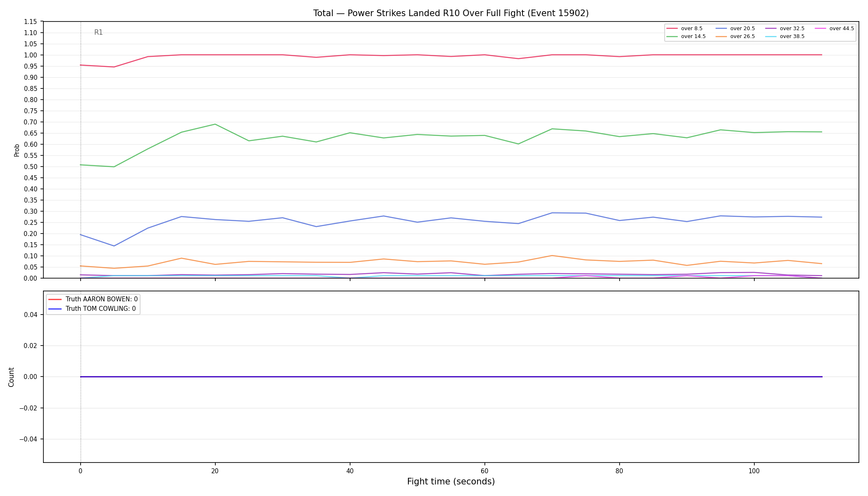Click the red swatch beside Truth AARON BOWEN
Screen dimensions: 868x496
(55, 299)
